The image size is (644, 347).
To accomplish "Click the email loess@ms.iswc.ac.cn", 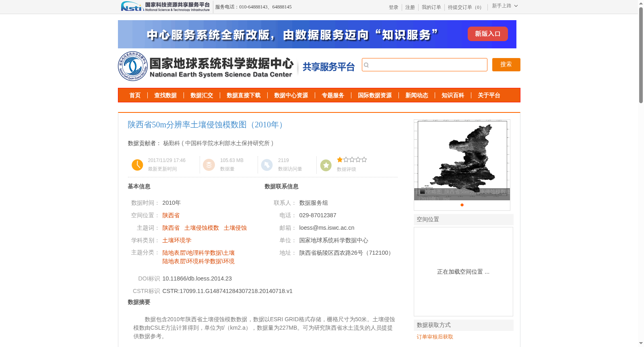I will point(327,228).
